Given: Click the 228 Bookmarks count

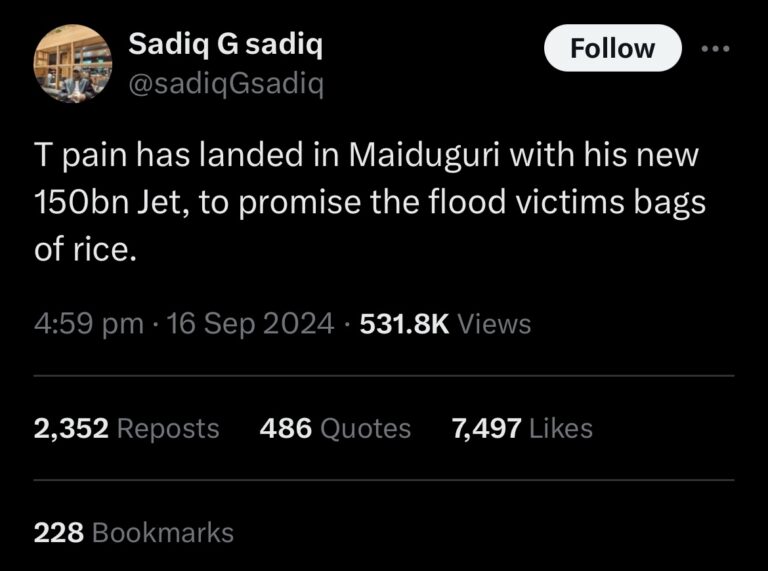Looking at the screenshot, I should (134, 533).
